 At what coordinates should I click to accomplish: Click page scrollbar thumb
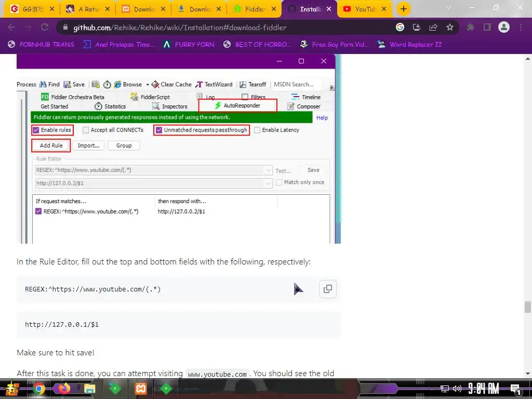click(528, 307)
